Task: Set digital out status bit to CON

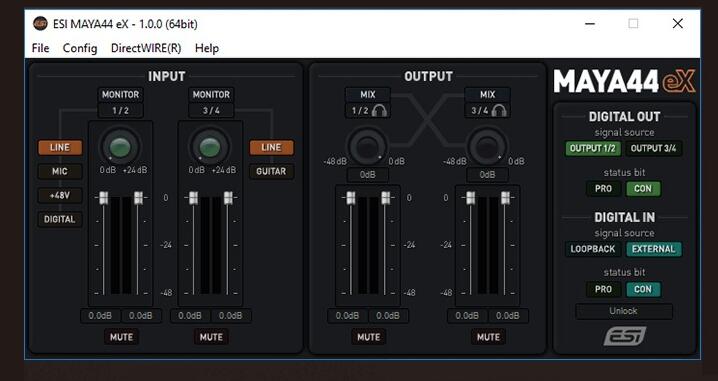Action: coord(643,189)
